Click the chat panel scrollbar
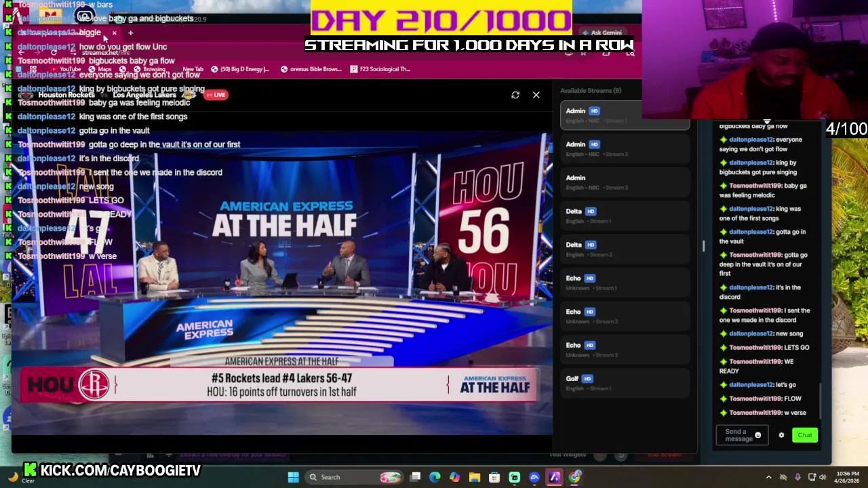868x488 pixels. tap(821, 401)
